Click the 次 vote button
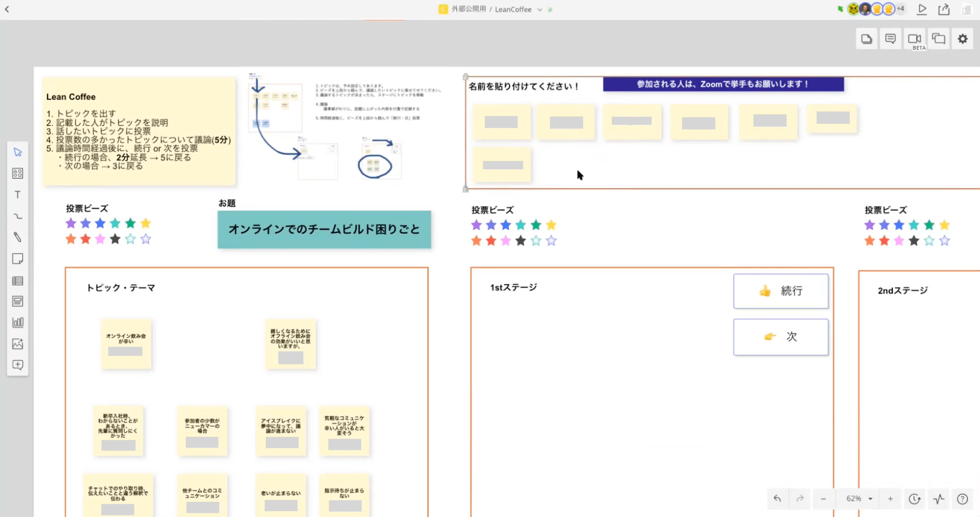The height and width of the screenshot is (517, 980). (x=781, y=337)
